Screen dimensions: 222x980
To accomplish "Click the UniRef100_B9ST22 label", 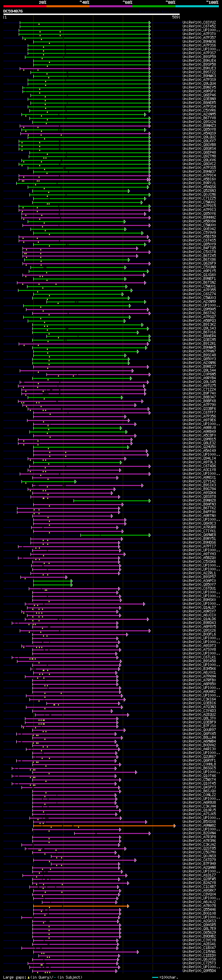I will (199, 72).
